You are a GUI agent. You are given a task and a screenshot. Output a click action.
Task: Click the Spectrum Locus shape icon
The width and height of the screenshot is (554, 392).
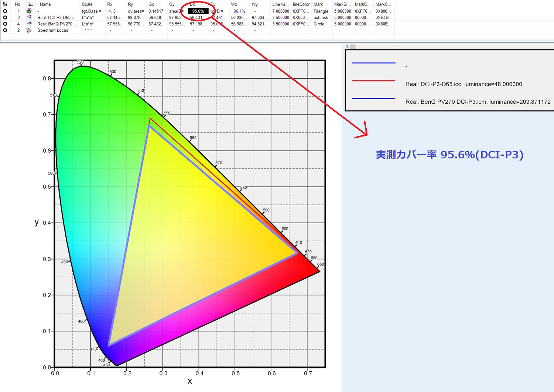coord(30,30)
